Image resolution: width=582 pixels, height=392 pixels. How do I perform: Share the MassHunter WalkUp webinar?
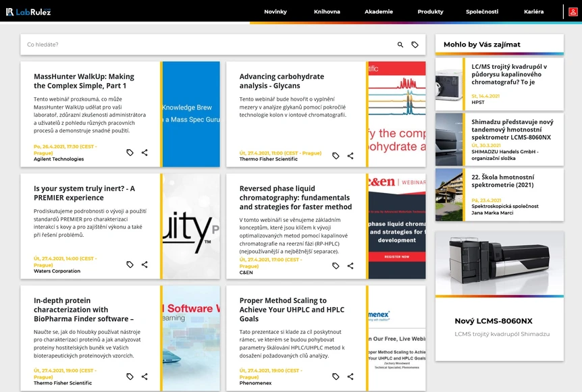click(144, 152)
